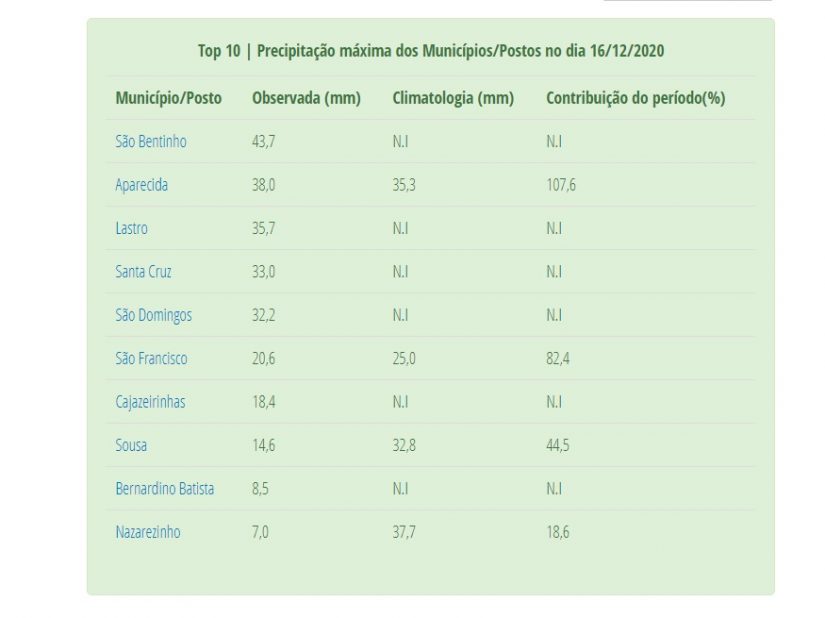The width and height of the screenshot is (825, 618).
Task: Click the 32,8 climatology value for Sousa
Action: [404, 445]
